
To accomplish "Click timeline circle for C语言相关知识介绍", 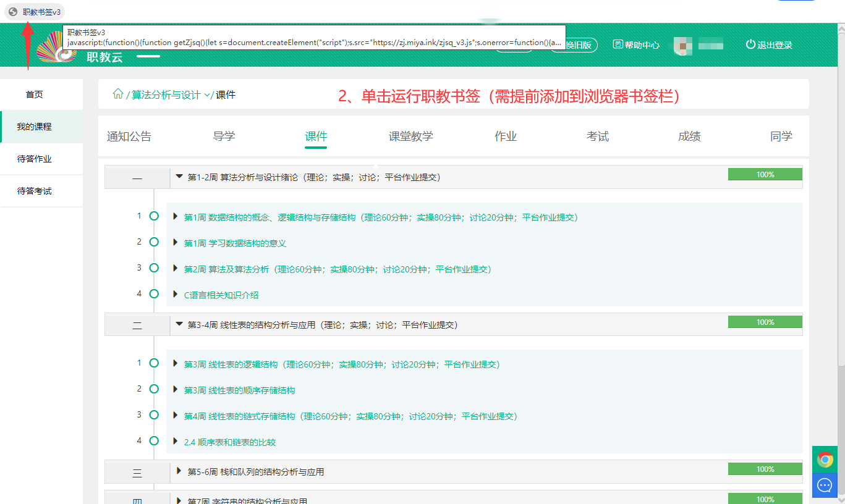I will coord(154,294).
